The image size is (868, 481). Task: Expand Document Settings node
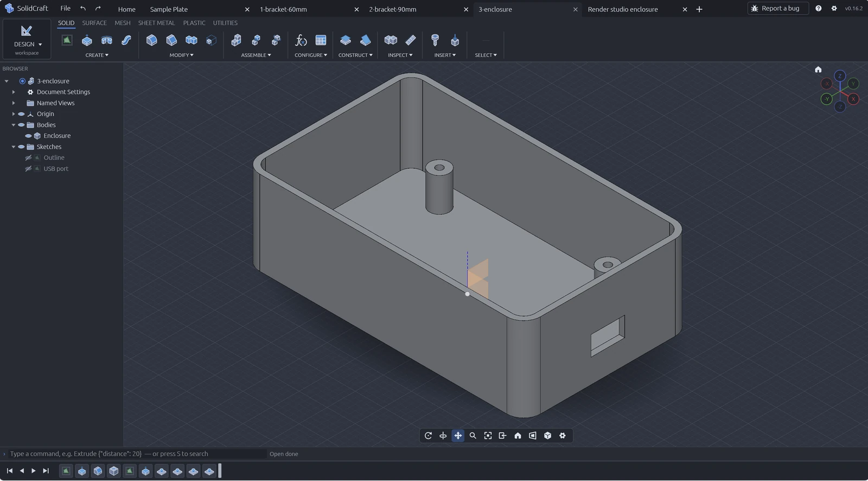14,92
